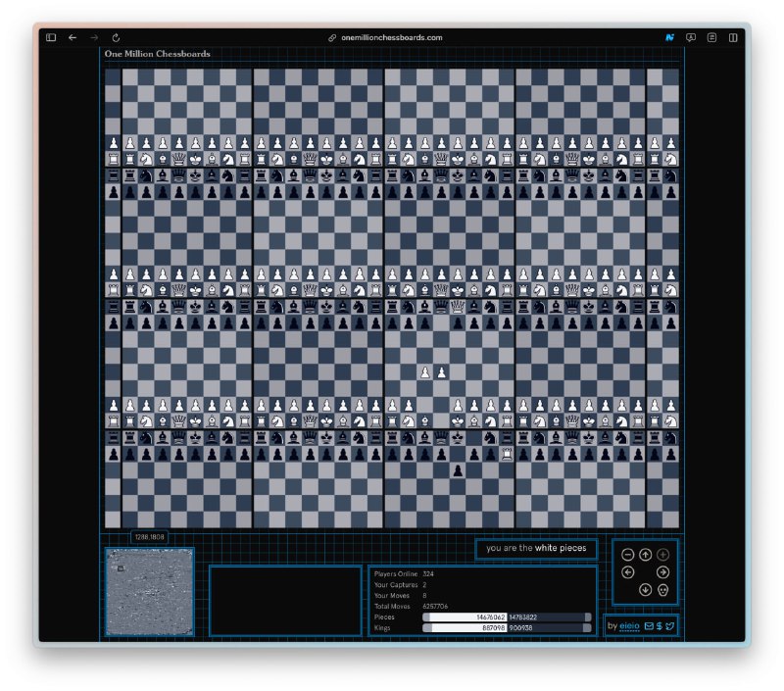Click the zoom in (plus) button
This screenshot has width=784, height=691.
(x=663, y=555)
